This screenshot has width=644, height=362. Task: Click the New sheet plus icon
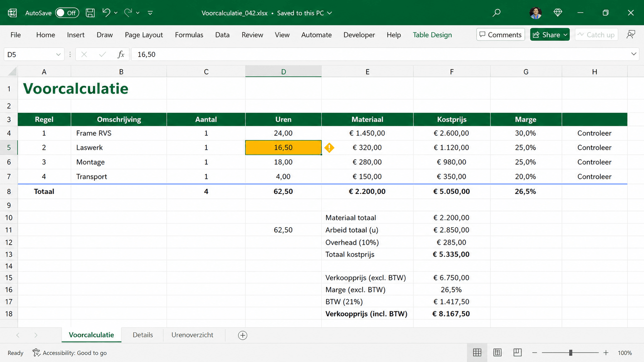point(243,335)
